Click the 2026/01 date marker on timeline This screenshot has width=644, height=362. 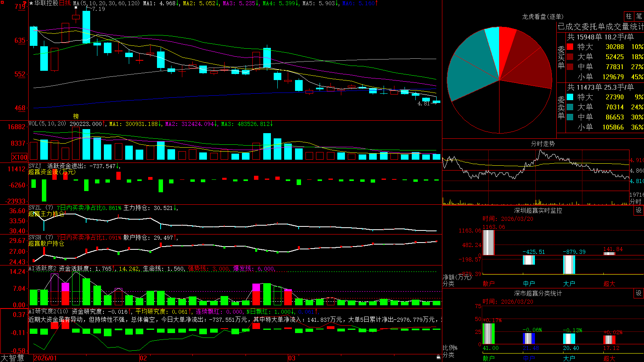click(45, 358)
